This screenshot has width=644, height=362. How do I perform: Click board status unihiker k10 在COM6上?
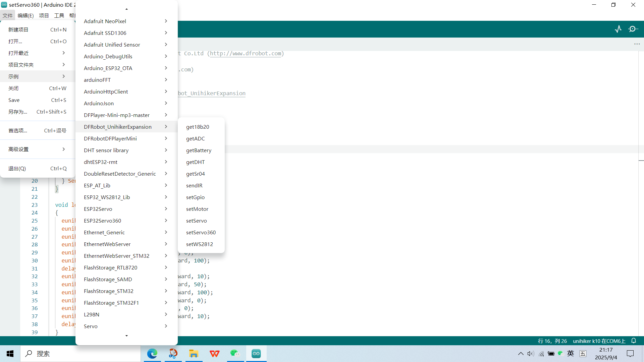599,341
